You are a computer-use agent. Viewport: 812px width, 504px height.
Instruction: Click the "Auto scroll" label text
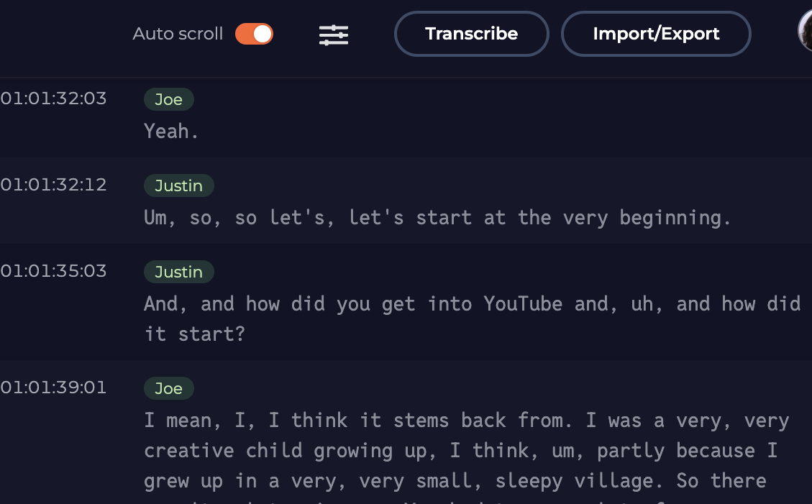178,34
